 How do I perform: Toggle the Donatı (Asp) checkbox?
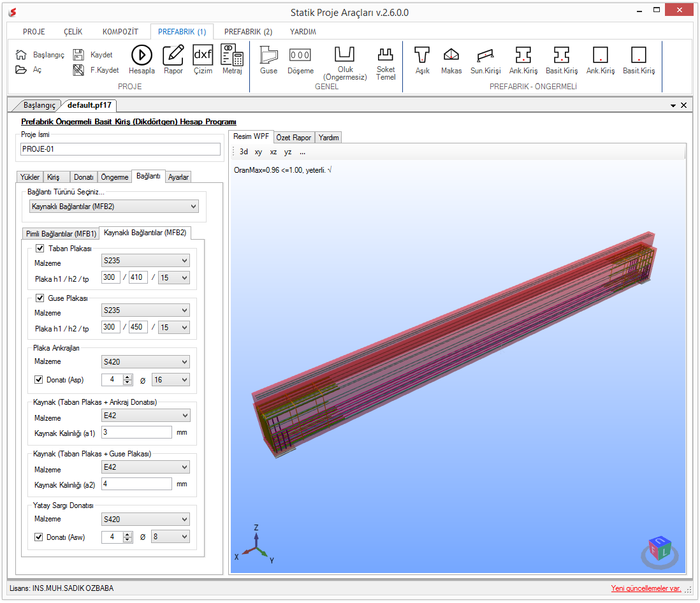(39, 380)
